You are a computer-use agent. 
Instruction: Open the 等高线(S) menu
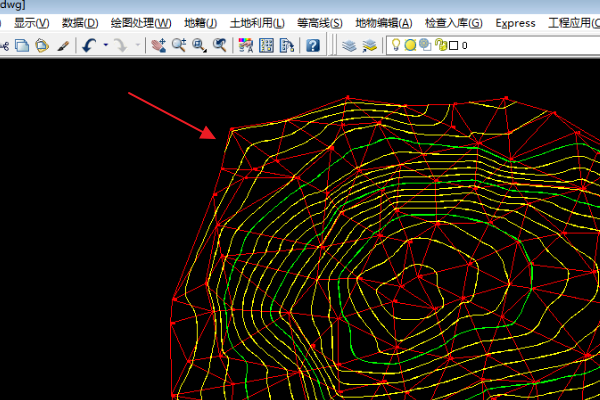[320, 22]
